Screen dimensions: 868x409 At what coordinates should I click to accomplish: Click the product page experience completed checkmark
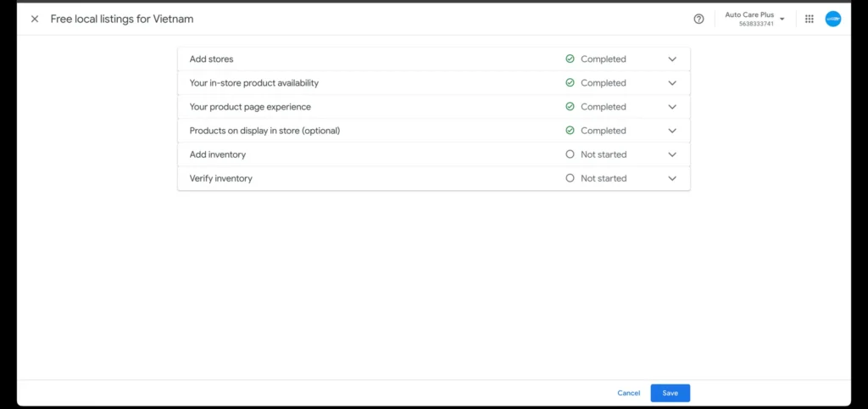570,107
